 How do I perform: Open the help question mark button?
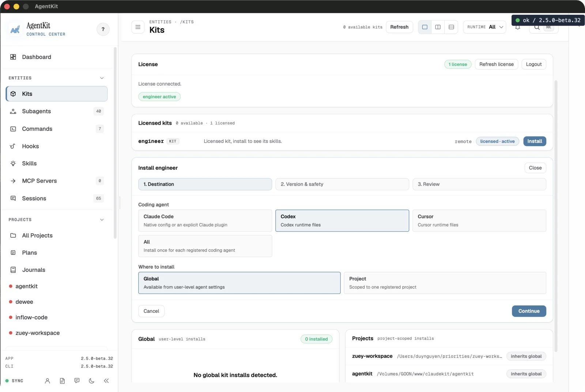(x=103, y=29)
